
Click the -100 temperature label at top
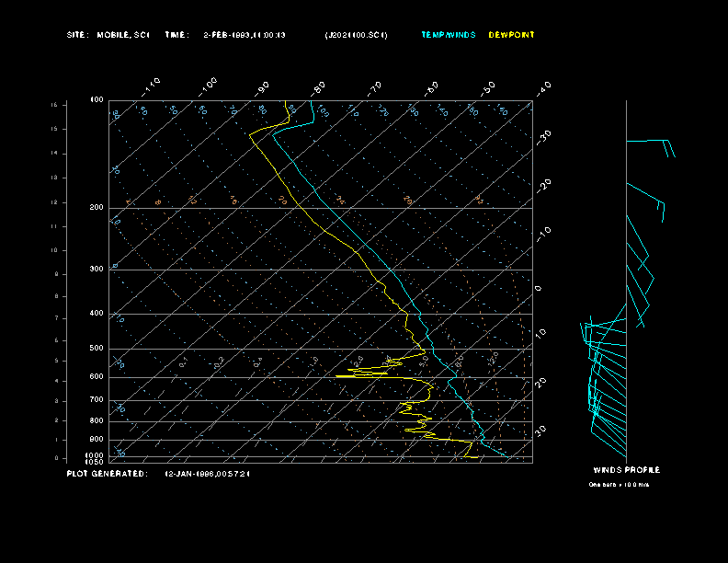[209, 85]
